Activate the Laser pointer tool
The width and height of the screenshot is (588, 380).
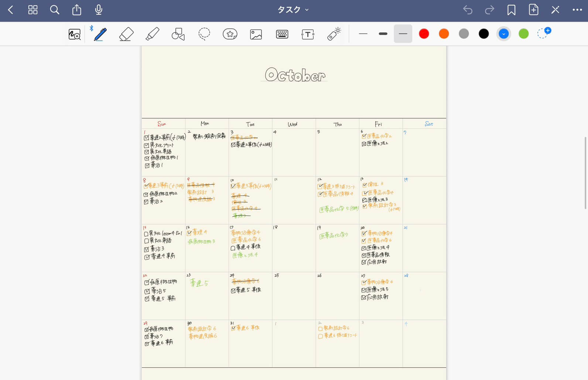[x=334, y=34]
